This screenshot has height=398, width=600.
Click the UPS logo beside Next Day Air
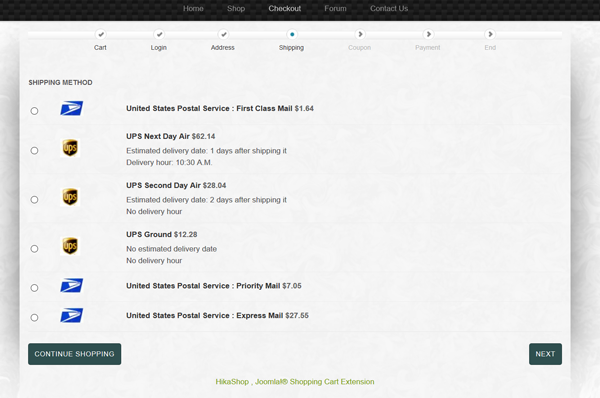(70, 148)
